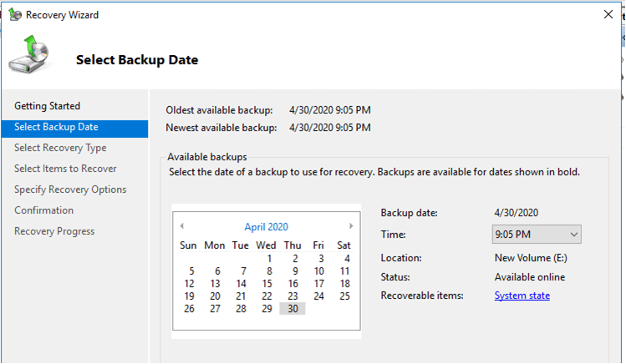This screenshot has width=626, height=364.
Task: Go to previous month in calendar
Action: (182, 226)
